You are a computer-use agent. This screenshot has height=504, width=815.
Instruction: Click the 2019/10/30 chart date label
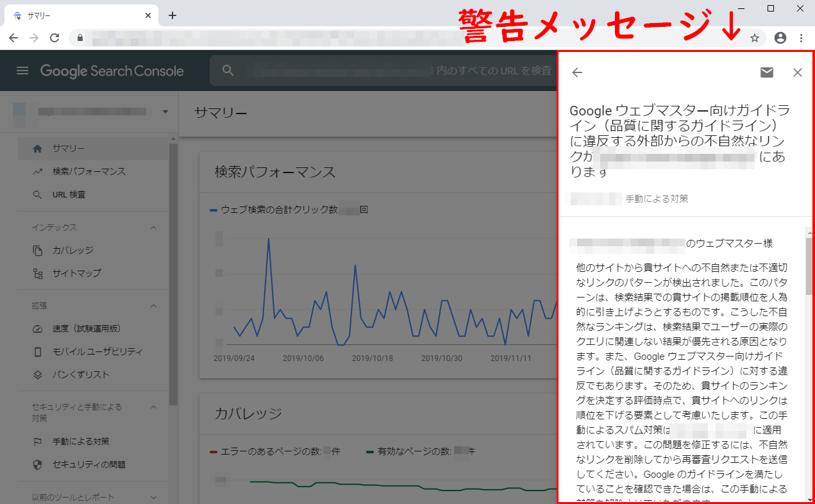[441, 358]
